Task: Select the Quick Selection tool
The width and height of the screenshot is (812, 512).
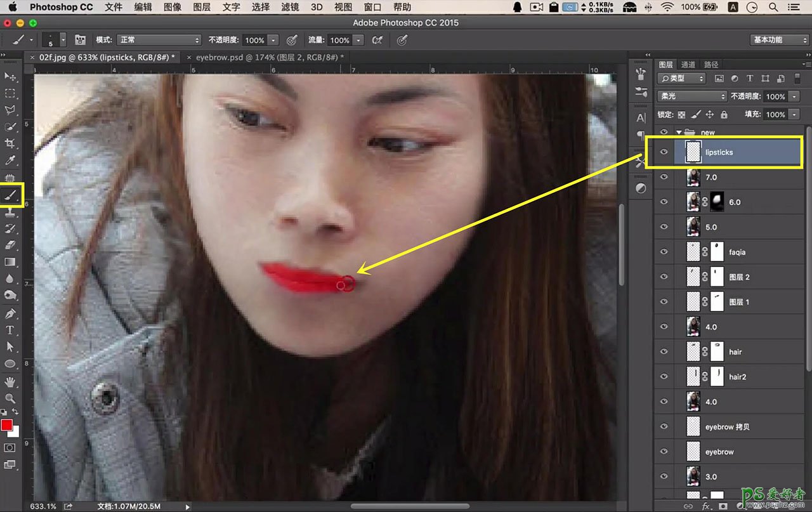Action: point(10,127)
